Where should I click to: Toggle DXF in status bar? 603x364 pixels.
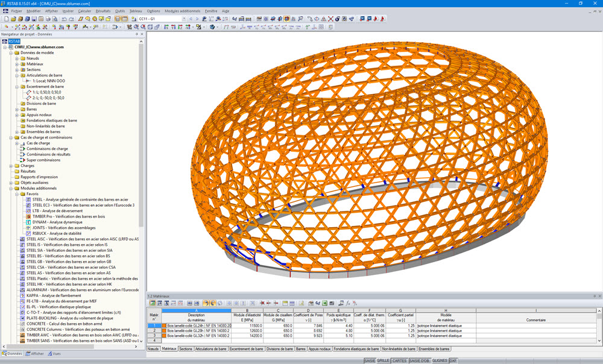(x=453, y=360)
